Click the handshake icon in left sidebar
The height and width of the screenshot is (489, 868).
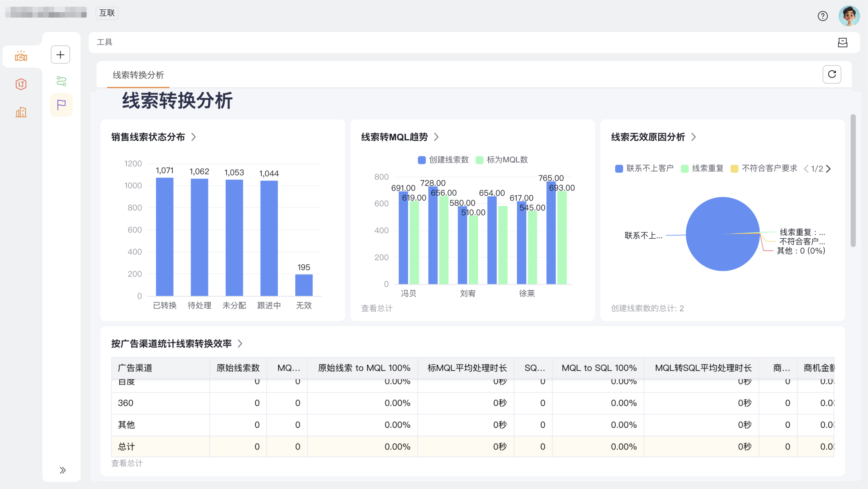(x=21, y=56)
